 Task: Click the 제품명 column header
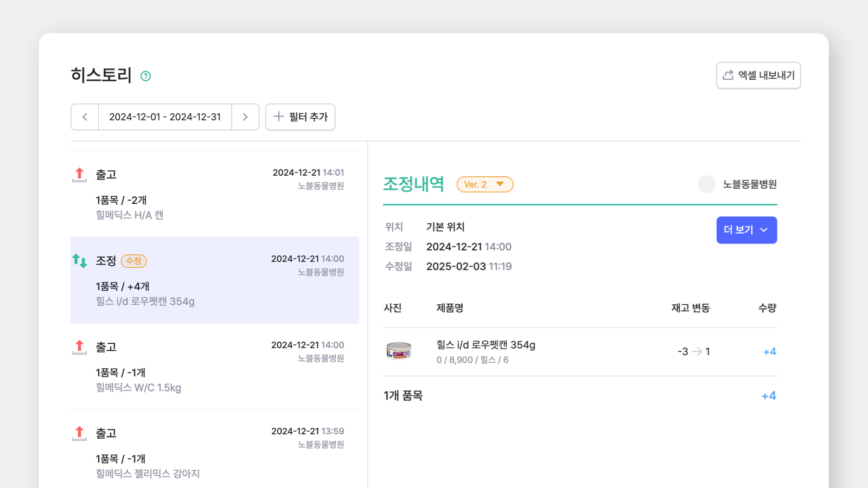click(x=450, y=308)
